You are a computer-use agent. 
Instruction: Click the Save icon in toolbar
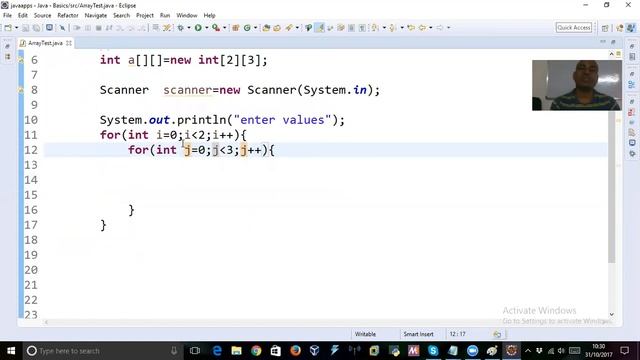[25, 28]
